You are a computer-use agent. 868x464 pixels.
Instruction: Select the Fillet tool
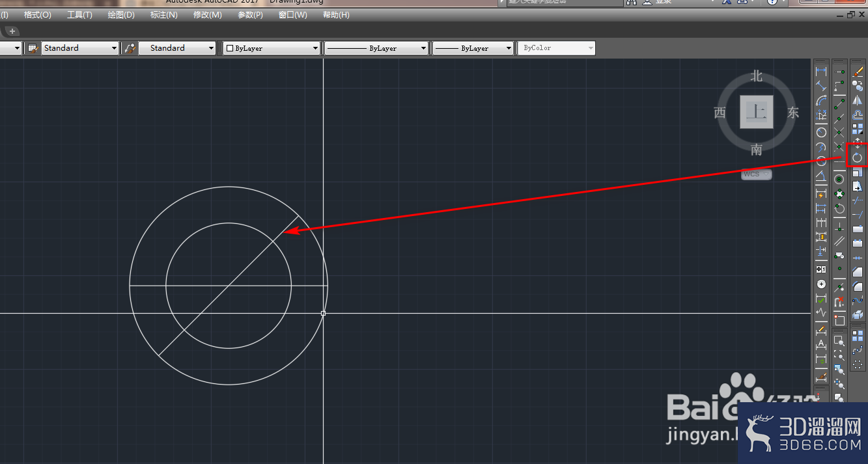(858, 286)
